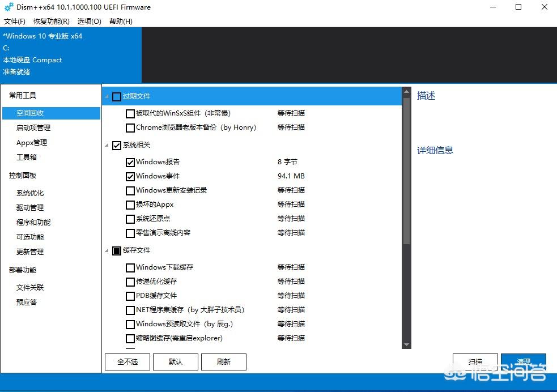This screenshot has height=392, width=557.
Task: Open 更新管理 in the sidebar
Action: click(30, 252)
